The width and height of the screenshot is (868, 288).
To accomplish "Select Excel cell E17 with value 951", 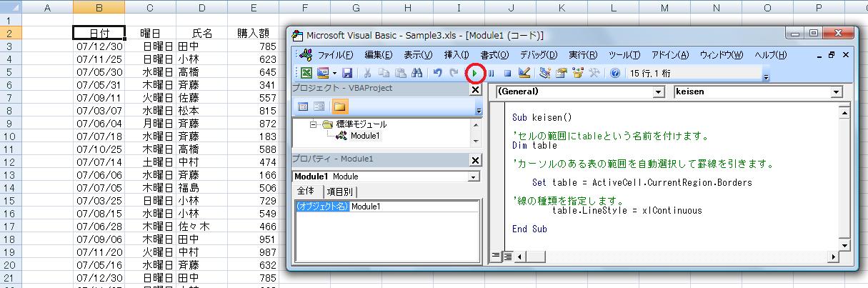I will (x=253, y=239).
